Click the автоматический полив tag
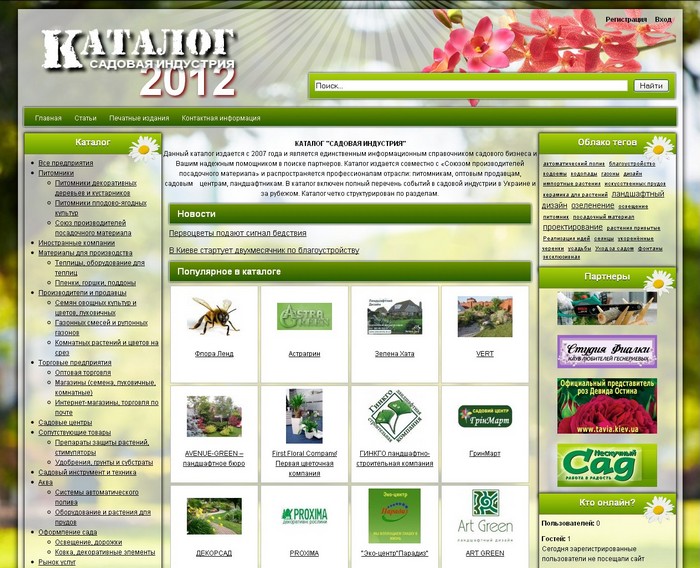Image resolution: width=700 pixels, height=568 pixels. (574, 164)
